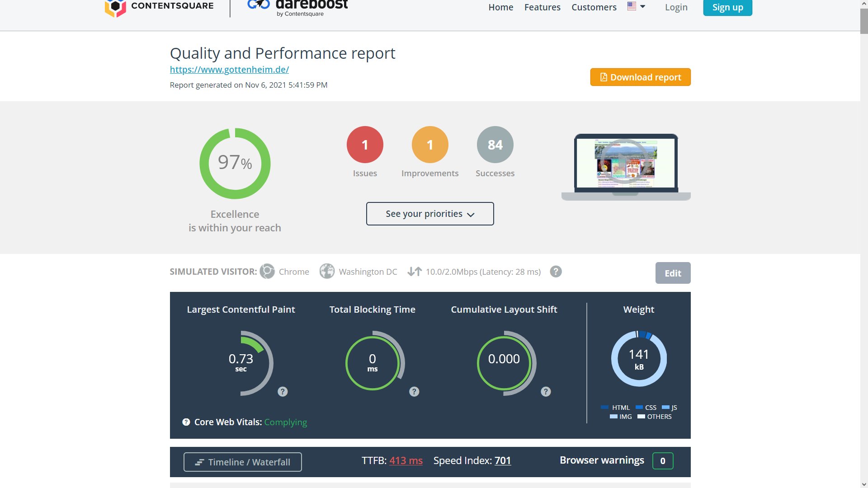868x488 pixels.
Task: Click the TTFB 413 ms value
Action: (406, 460)
